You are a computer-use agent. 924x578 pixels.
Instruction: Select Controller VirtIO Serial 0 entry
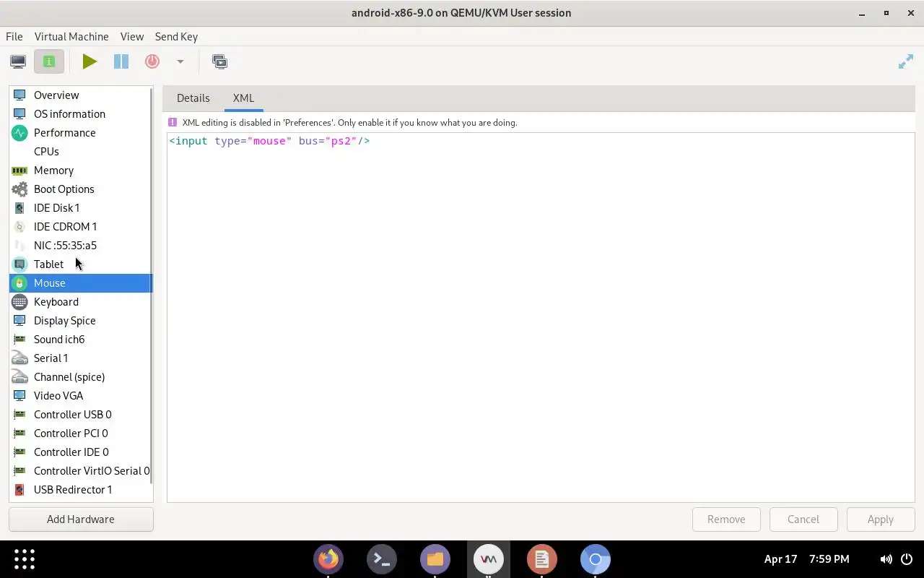[81, 471]
